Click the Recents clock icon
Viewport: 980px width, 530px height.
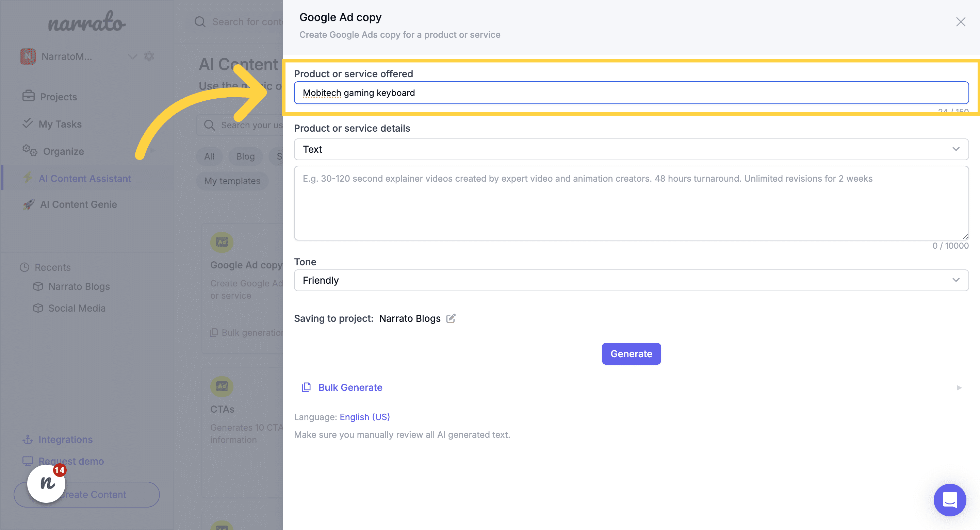24,267
